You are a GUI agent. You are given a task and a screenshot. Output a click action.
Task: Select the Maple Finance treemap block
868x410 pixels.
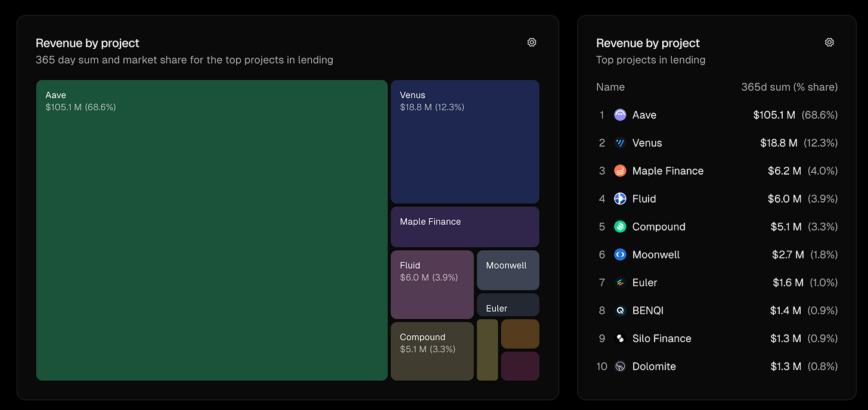click(x=465, y=227)
